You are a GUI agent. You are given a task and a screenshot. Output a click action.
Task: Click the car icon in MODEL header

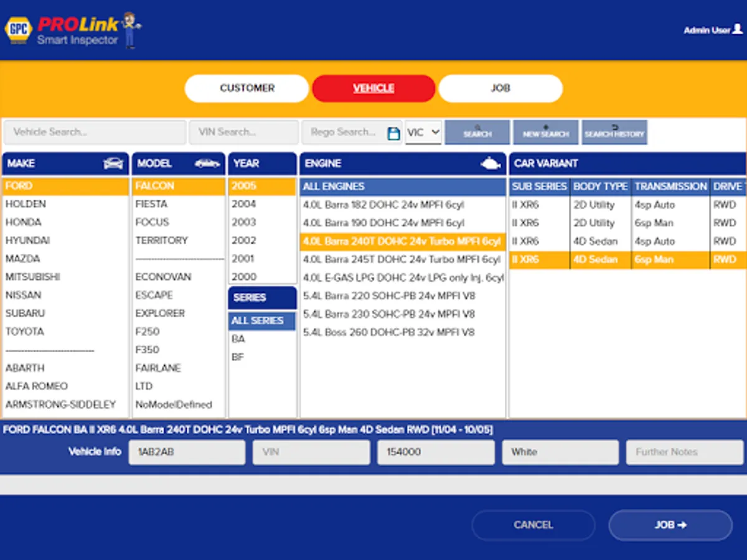point(207,164)
